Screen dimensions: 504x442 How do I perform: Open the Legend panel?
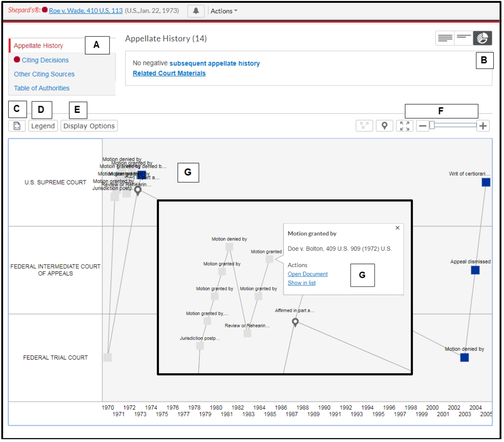click(x=43, y=126)
